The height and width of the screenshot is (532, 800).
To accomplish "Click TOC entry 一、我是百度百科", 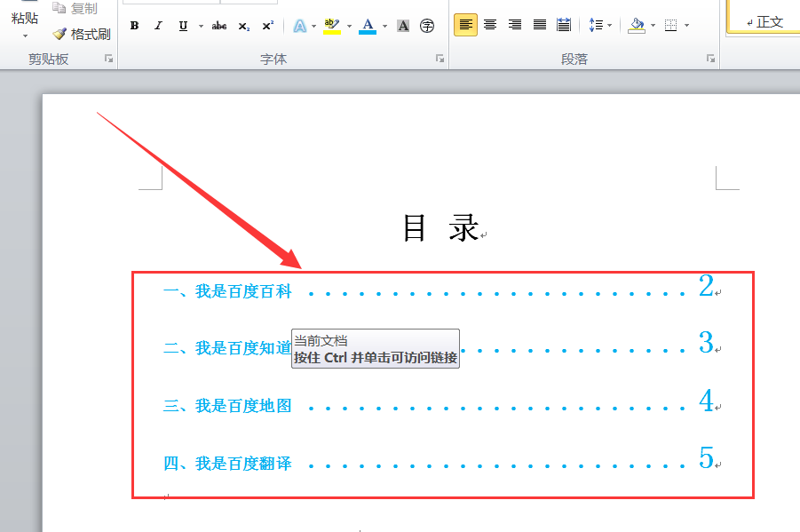I will (227, 291).
